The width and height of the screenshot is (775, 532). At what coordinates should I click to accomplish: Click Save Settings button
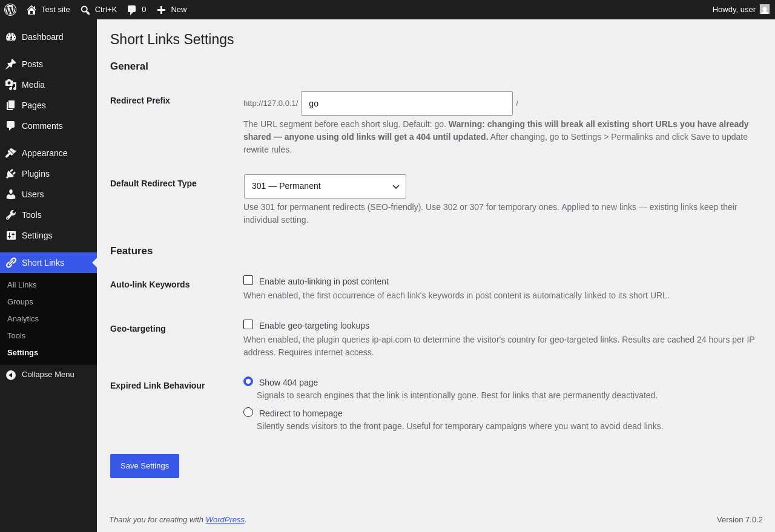point(145,466)
